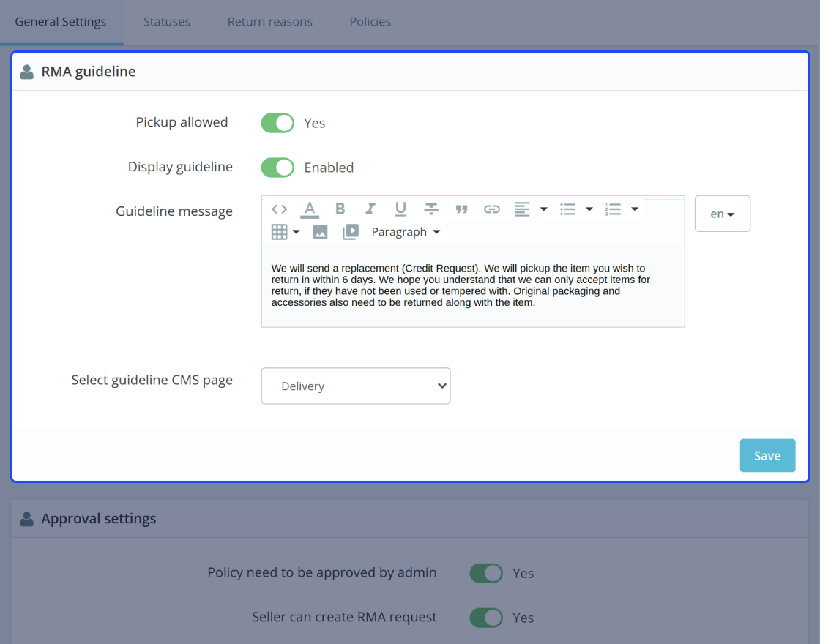
Task: Insert an image into message
Action: (320, 231)
